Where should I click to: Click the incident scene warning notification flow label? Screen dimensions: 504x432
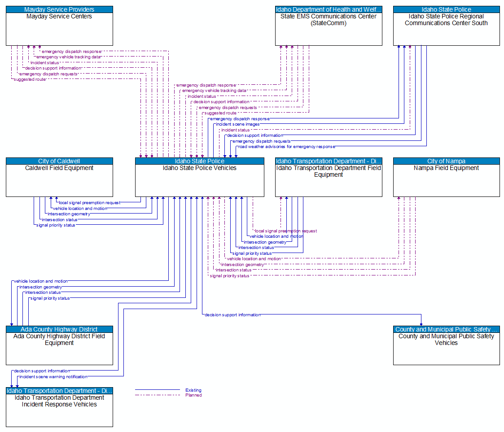pyautogui.click(x=53, y=377)
